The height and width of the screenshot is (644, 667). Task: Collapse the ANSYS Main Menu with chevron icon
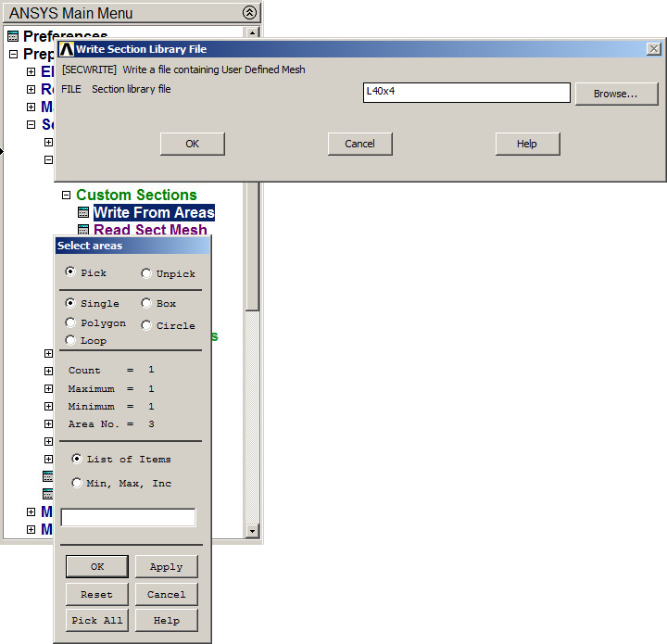249,13
